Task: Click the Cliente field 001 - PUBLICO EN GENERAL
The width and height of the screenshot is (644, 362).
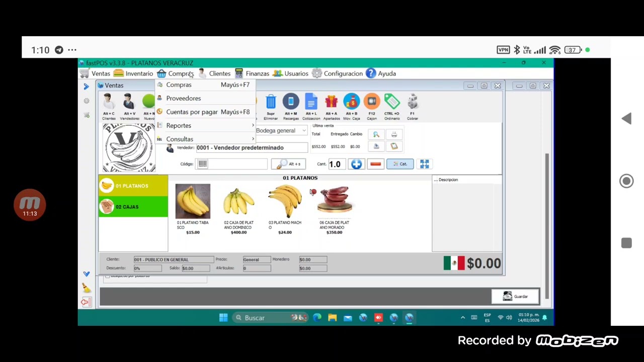Action: (x=173, y=259)
